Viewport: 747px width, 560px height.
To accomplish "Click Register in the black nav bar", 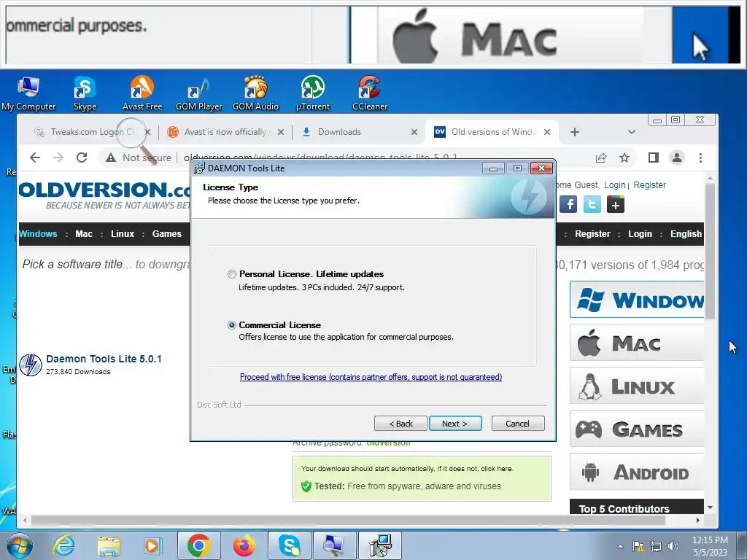I will (592, 234).
